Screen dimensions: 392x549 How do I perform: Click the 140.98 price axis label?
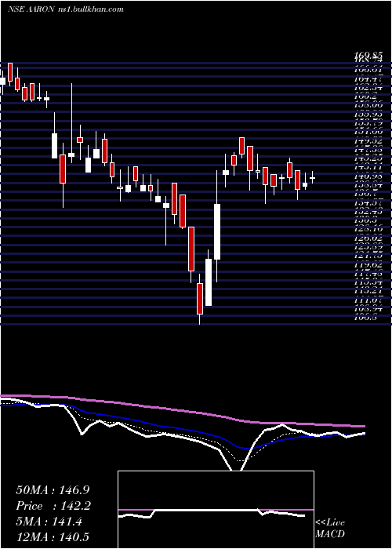[368, 177]
